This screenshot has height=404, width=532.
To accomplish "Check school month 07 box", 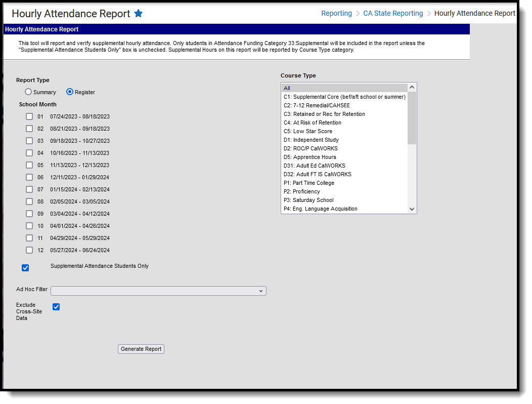I will 29,189.
